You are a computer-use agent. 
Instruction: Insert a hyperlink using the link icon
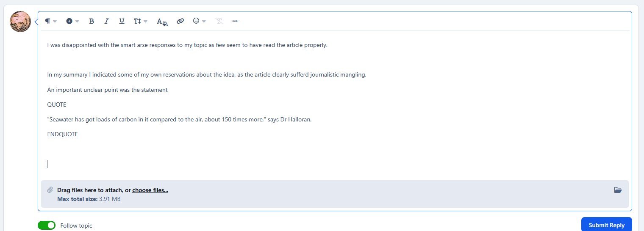[180, 21]
